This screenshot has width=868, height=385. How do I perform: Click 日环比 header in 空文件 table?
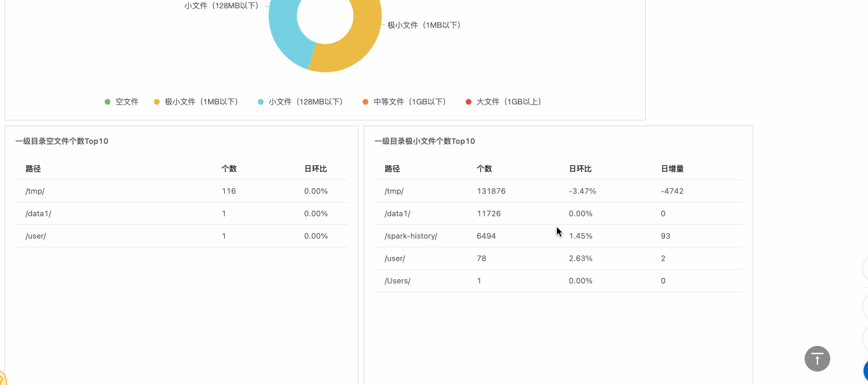(316, 168)
